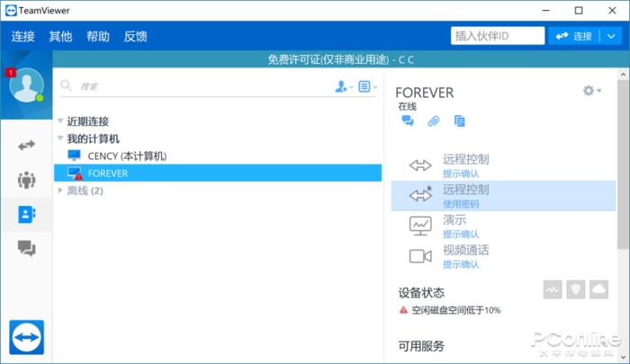
Task: Open the connect button dropdown arrow
Action: 611,36
